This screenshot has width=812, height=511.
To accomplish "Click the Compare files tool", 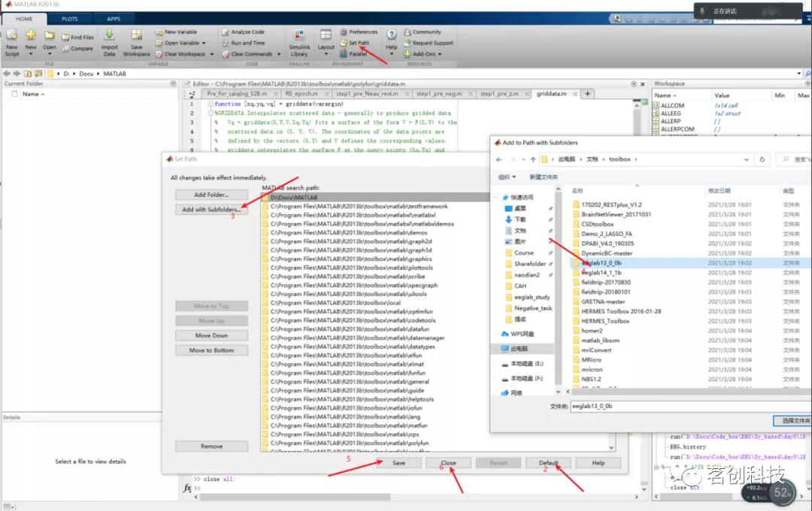I will 77,49.
